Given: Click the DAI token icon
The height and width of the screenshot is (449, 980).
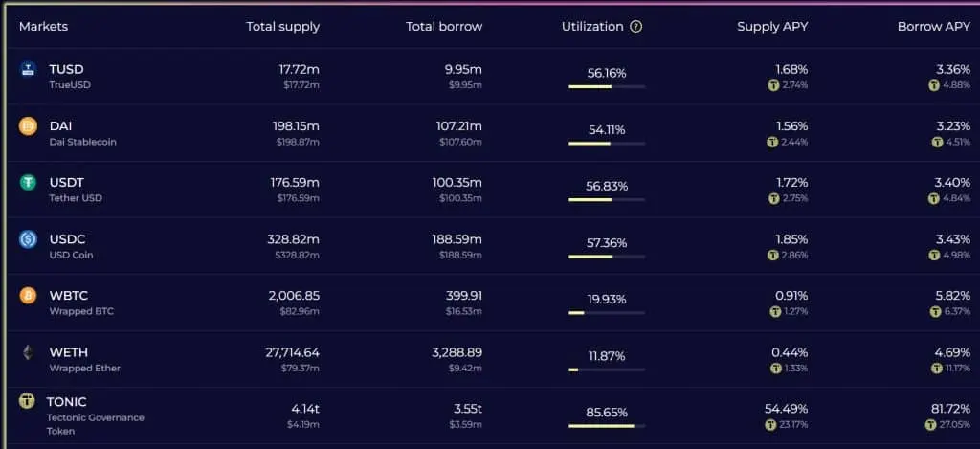Looking at the screenshot, I should pos(28,126).
